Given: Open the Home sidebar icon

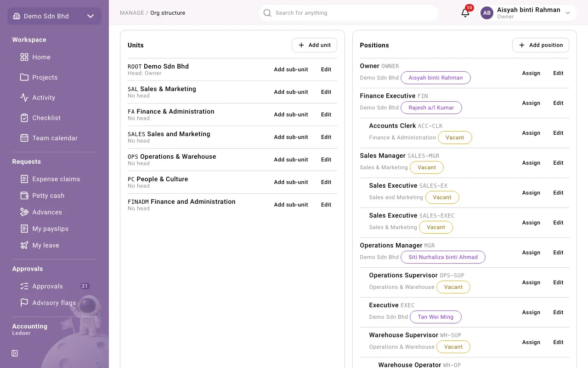Looking at the screenshot, I should click(x=24, y=57).
